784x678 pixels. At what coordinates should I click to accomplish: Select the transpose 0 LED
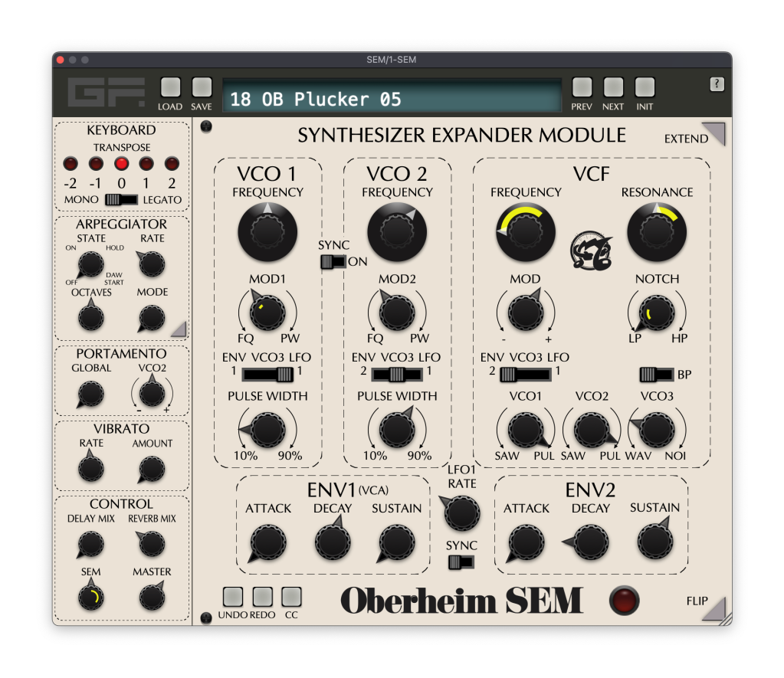click(121, 163)
